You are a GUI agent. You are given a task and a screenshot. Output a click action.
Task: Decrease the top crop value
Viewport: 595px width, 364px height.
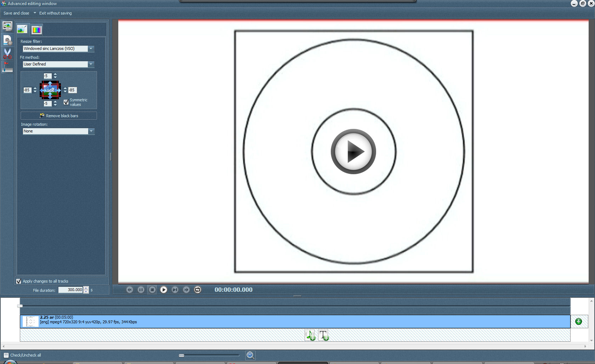(x=55, y=78)
